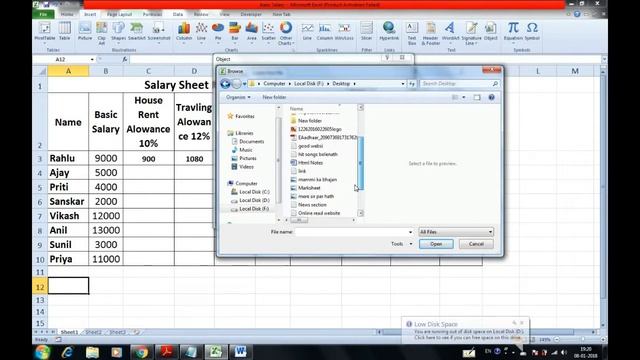Image resolution: width=640 pixels, height=360 pixels.
Task: Select the Html Notes file
Action: tap(307, 162)
